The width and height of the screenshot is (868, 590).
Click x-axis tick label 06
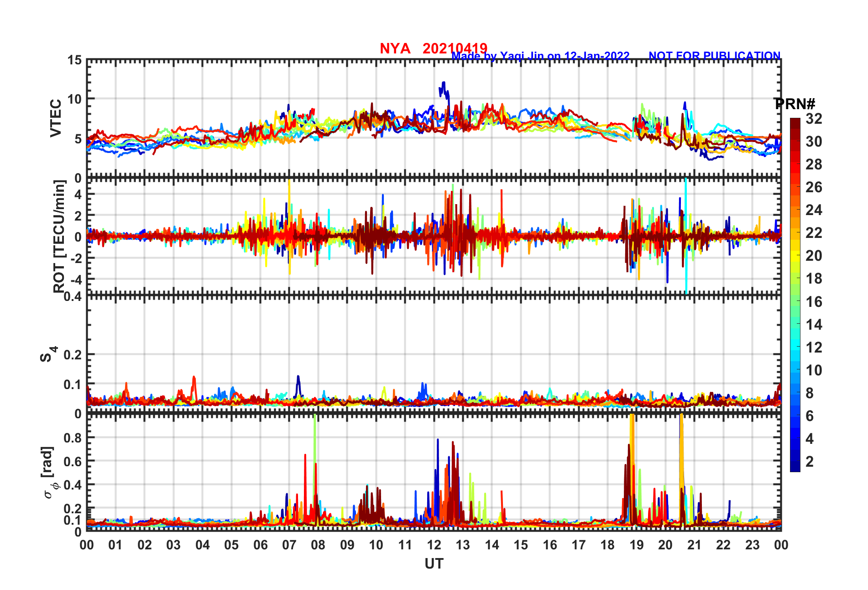point(260,545)
